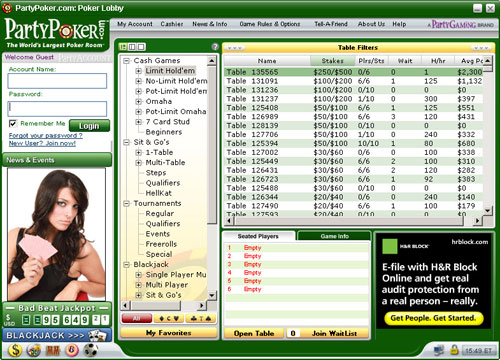This screenshot has height=360, width=500.
Task: Select the single-pane view layout icon
Action: coord(141,47)
